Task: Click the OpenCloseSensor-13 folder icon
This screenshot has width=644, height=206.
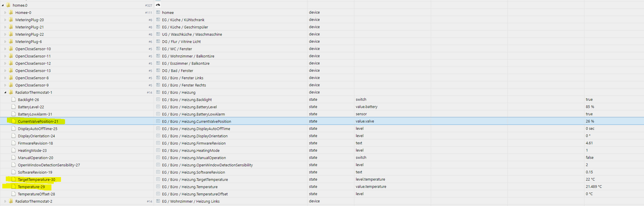Action: 11,70
